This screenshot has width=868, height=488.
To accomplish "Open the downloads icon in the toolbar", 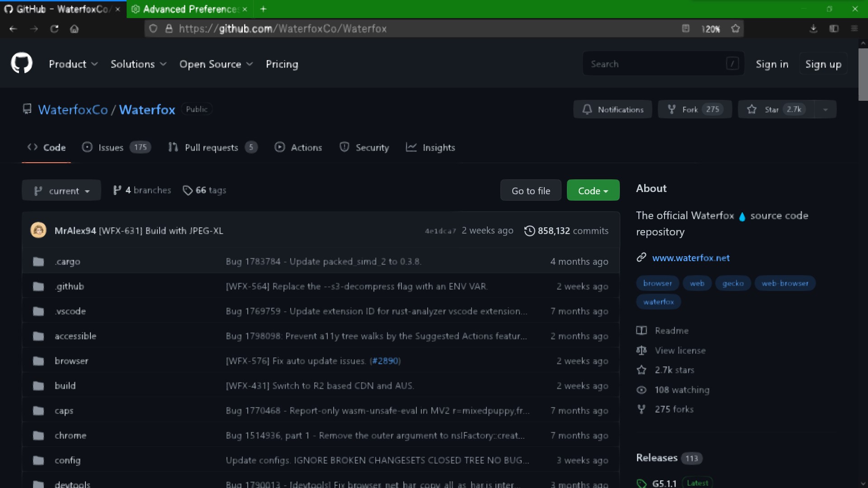I will click(813, 28).
